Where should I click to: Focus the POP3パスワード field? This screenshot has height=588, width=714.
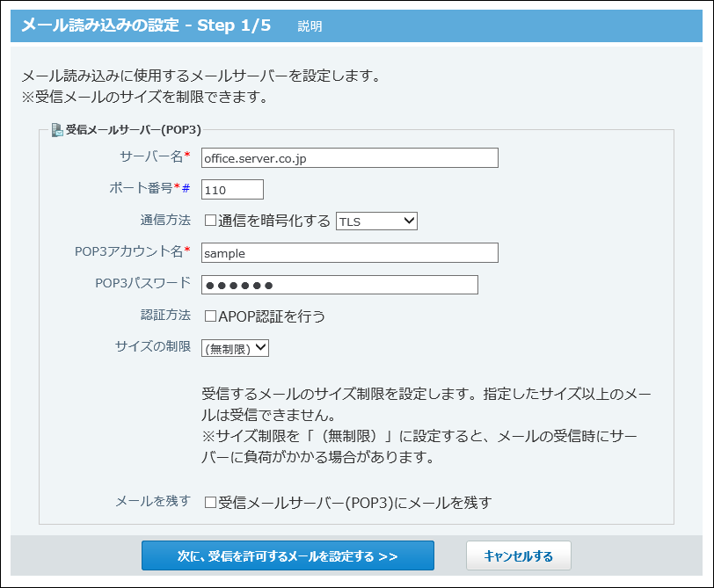(339, 285)
